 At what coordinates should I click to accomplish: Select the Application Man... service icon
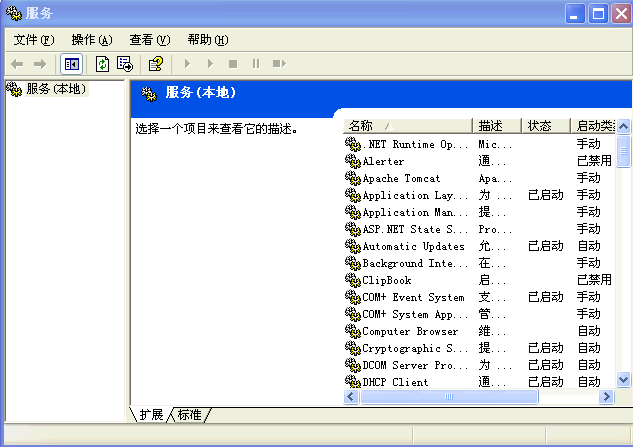pyautogui.click(x=352, y=212)
